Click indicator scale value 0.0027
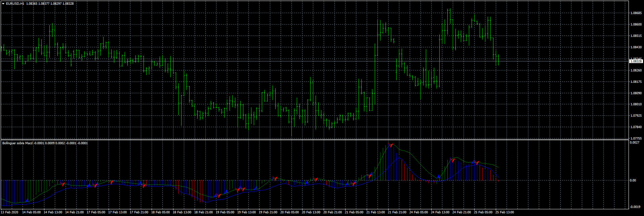Screen dimensions: 644x216 (635, 143)
